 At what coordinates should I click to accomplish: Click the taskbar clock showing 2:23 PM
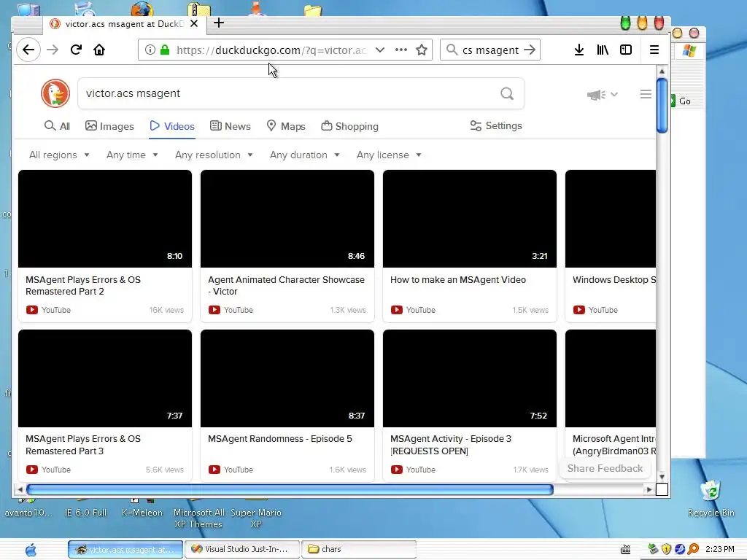pyautogui.click(x=720, y=549)
